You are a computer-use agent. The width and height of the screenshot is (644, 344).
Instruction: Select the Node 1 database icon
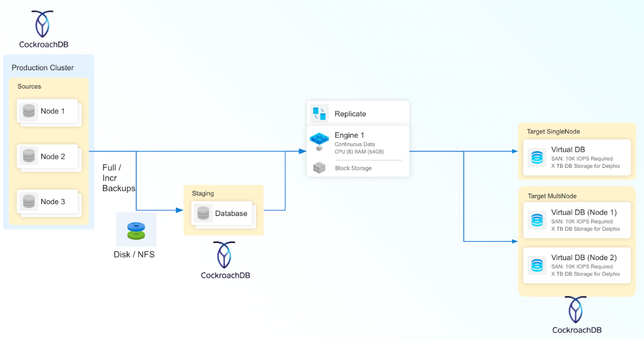click(29, 111)
